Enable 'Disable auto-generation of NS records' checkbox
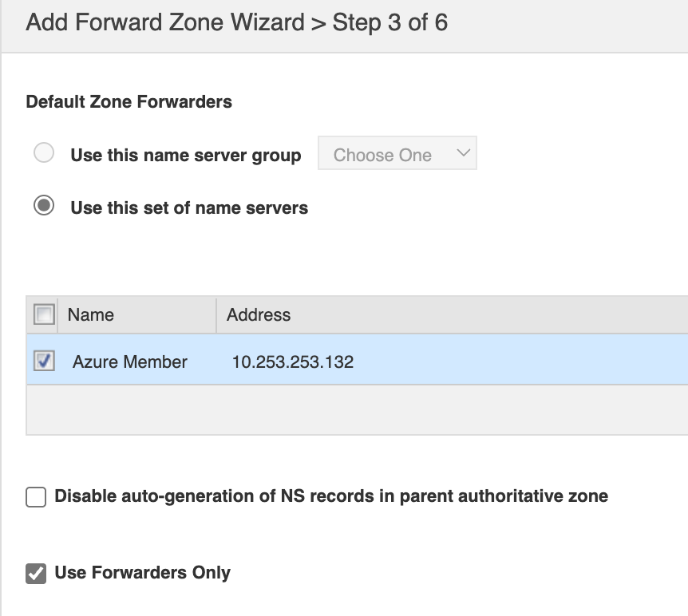This screenshot has width=688, height=616. [x=36, y=498]
